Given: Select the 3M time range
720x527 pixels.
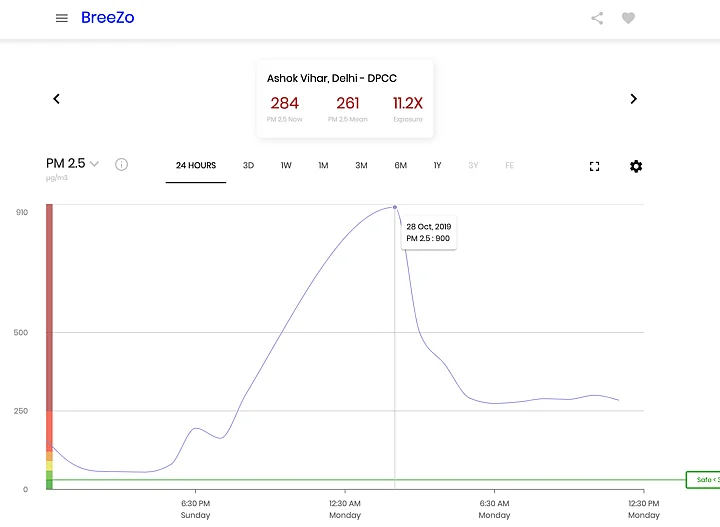Looking at the screenshot, I should coord(361,166).
